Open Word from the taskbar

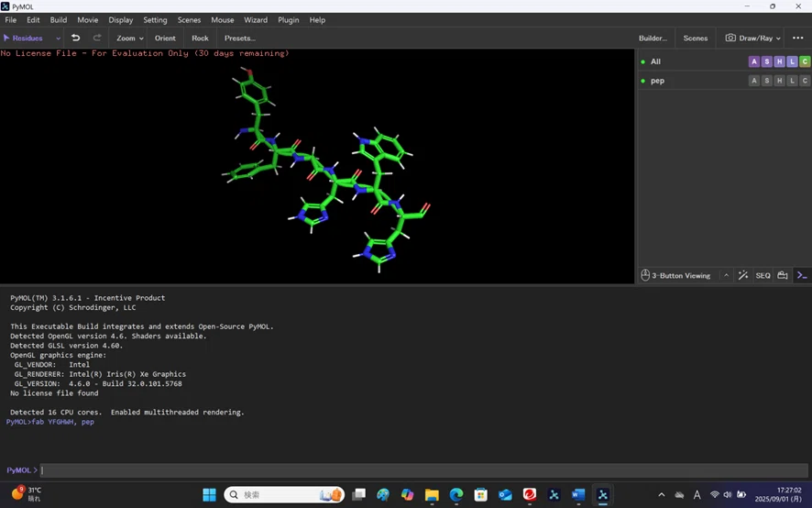point(578,495)
